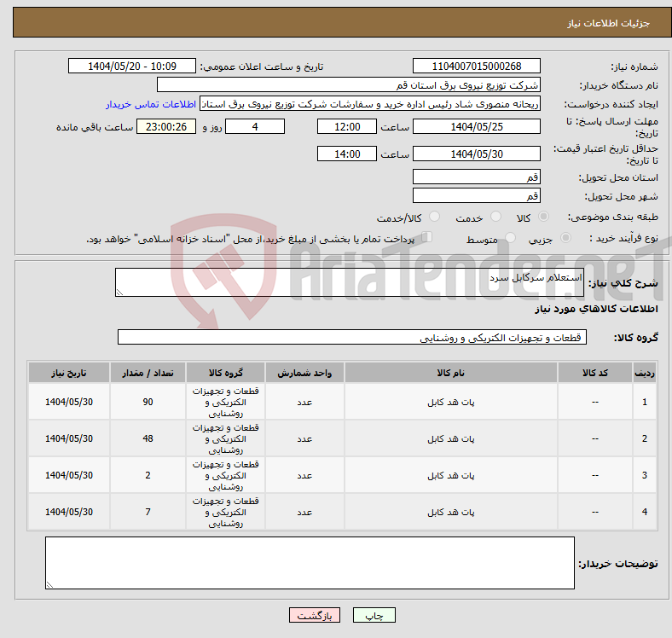This screenshot has width=672, height=638.
Task: Click the عدد unit cell in row 3
Action: [x=304, y=475]
